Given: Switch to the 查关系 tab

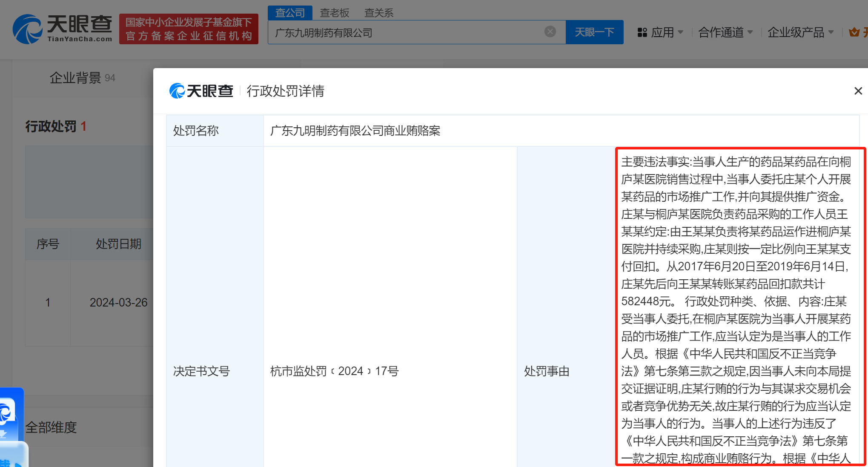Looking at the screenshot, I should [378, 13].
